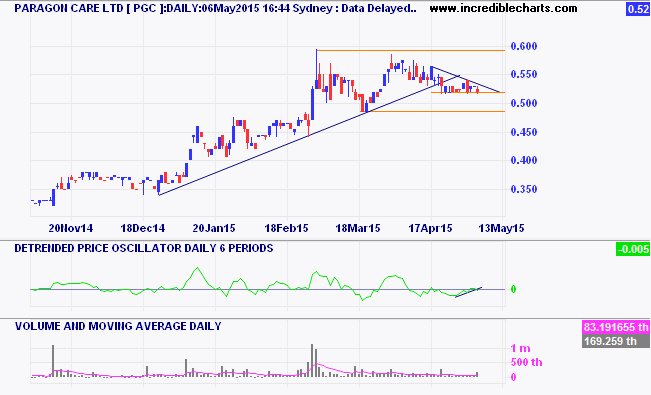Click the 17Apr15 date axis label

(x=431, y=228)
